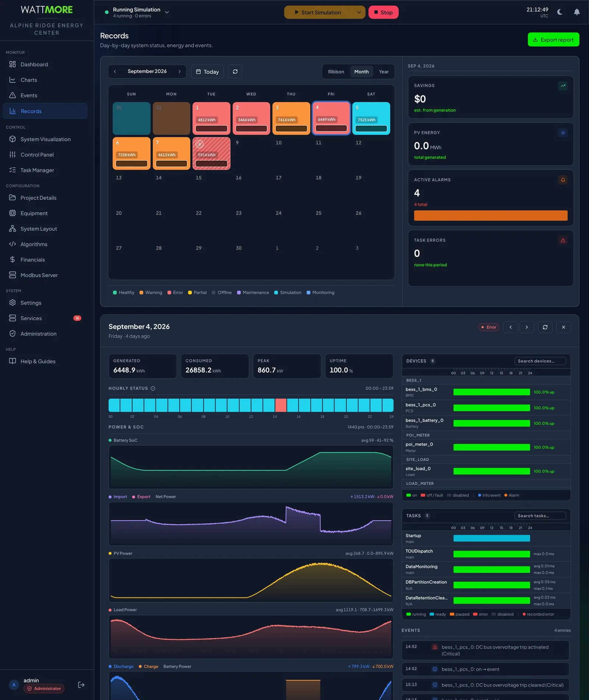This screenshot has height=700, width=589.
Task: Open the notifications bell
Action: 577,12
